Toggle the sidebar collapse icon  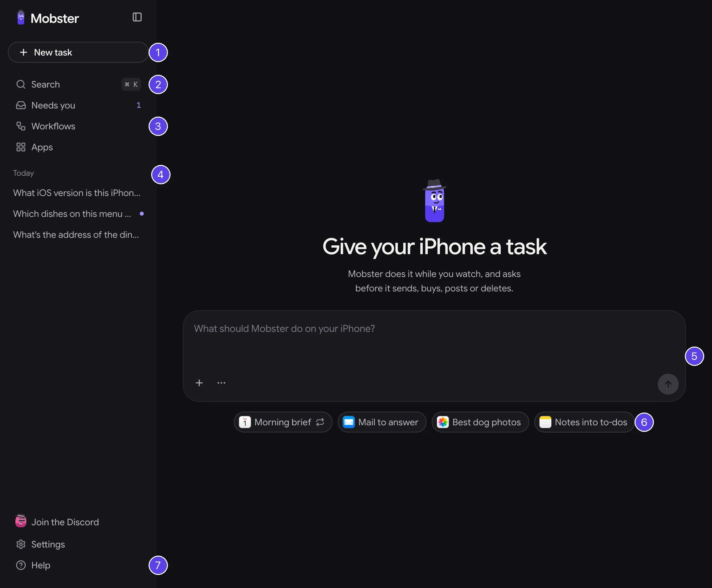(137, 17)
